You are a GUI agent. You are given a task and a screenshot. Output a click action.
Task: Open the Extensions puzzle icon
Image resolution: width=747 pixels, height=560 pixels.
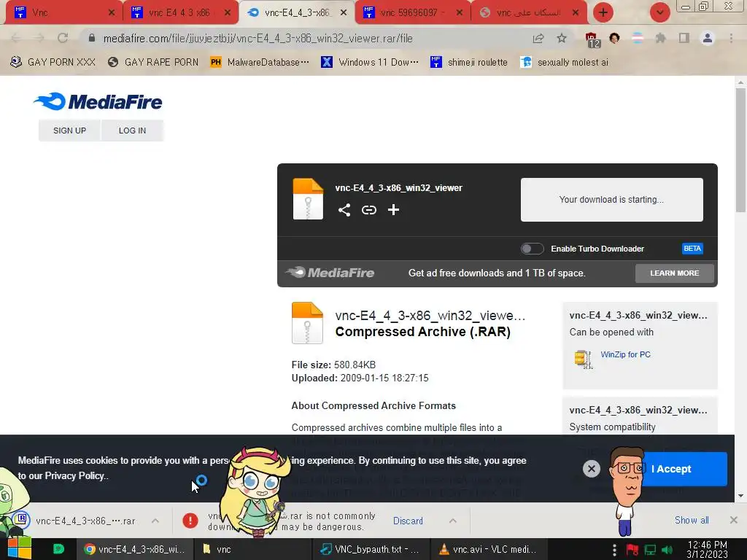[660, 38]
